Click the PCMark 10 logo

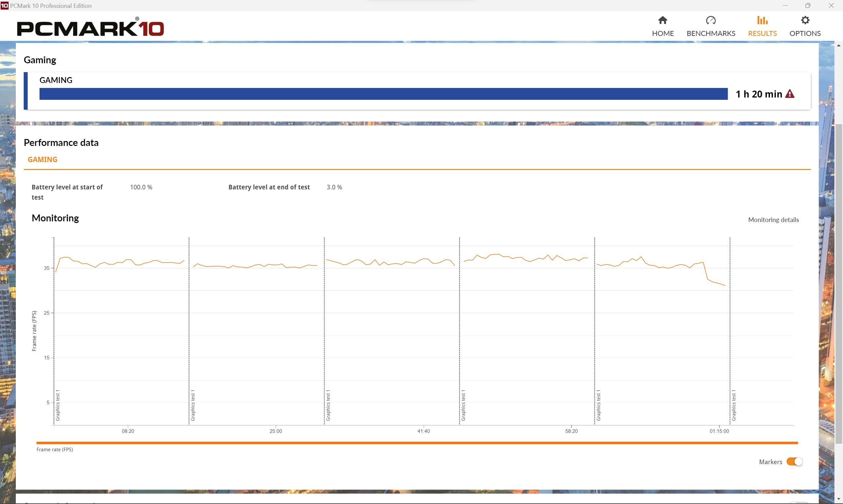[x=90, y=27]
